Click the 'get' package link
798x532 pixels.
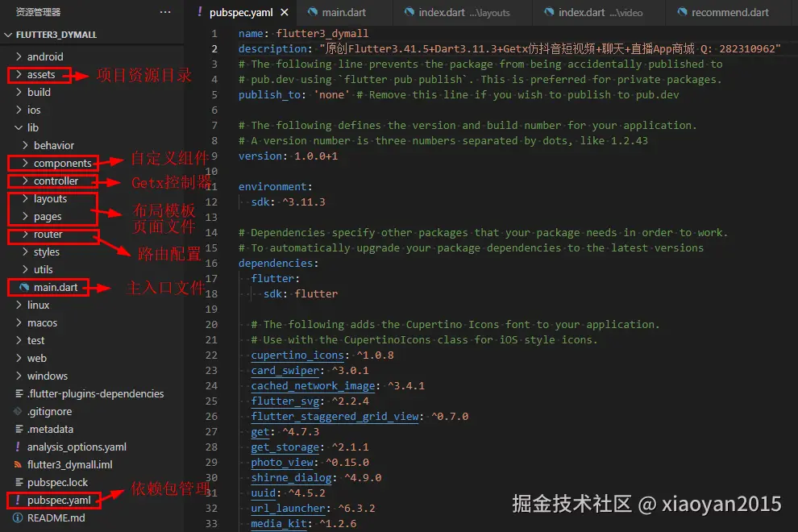[x=260, y=431]
